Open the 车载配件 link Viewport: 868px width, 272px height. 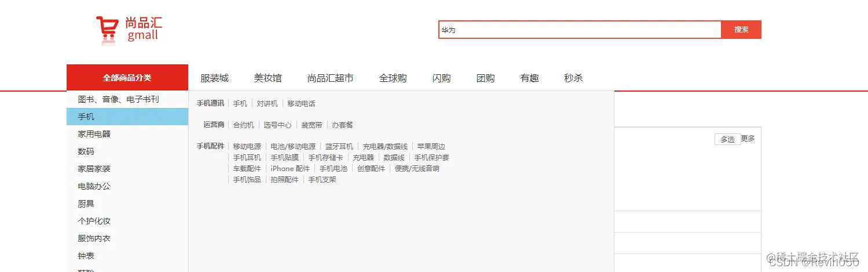[247, 168]
